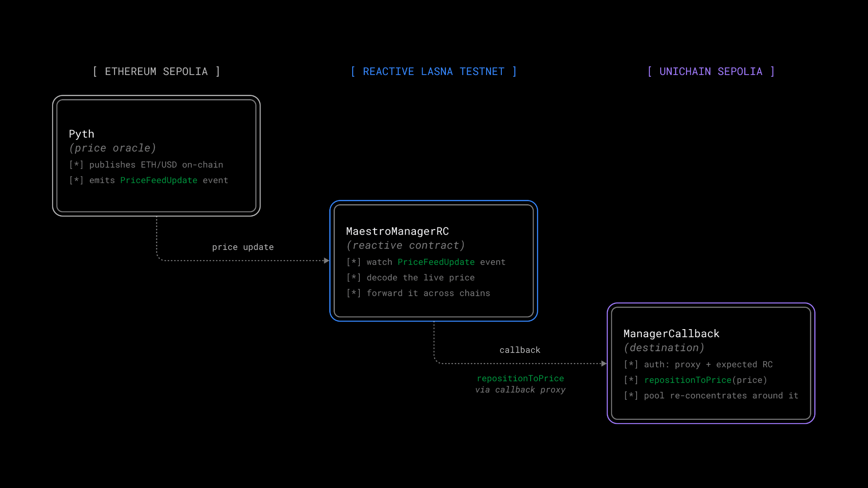The image size is (868, 488).
Task: Click the ETHEREUM SEPOLIA header label
Action: click(156, 72)
